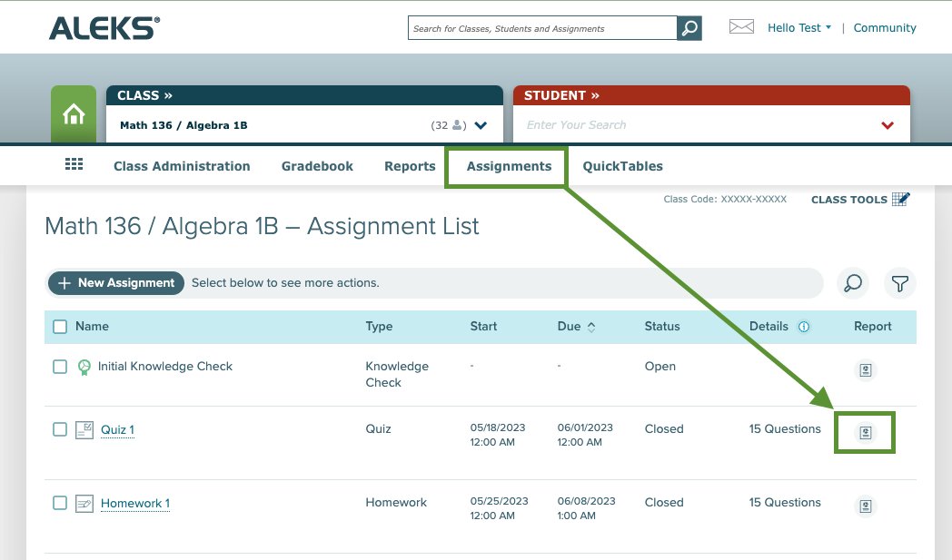This screenshot has width=952, height=560.
Task: Click the Status column header
Action: click(662, 327)
